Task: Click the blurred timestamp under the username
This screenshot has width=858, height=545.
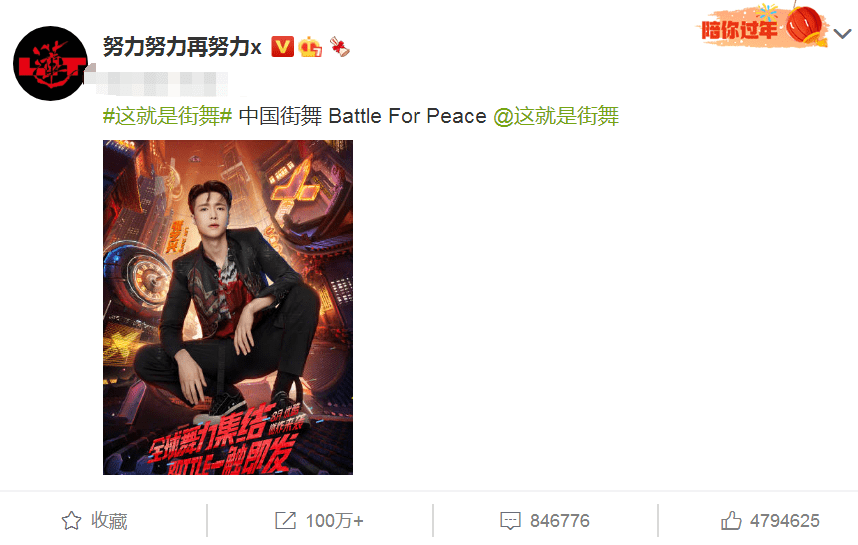Action: (x=156, y=83)
